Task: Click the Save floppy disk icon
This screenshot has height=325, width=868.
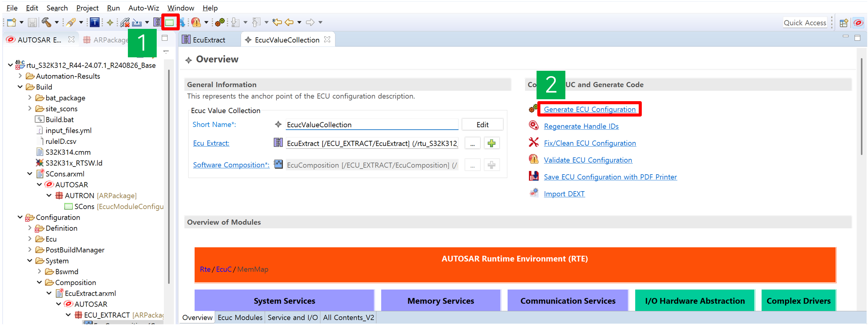Action: (x=32, y=22)
